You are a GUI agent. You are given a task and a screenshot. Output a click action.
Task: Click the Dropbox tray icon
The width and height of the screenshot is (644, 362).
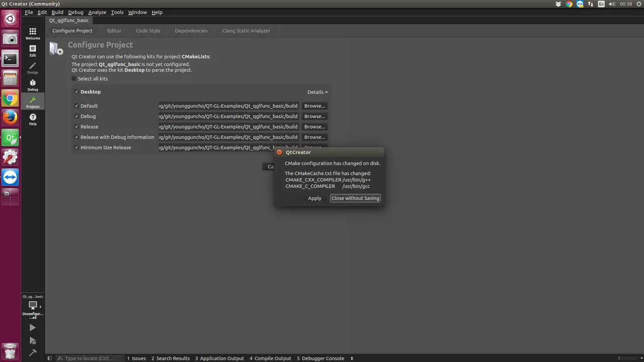pyautogui.click(x=558, y=4)
